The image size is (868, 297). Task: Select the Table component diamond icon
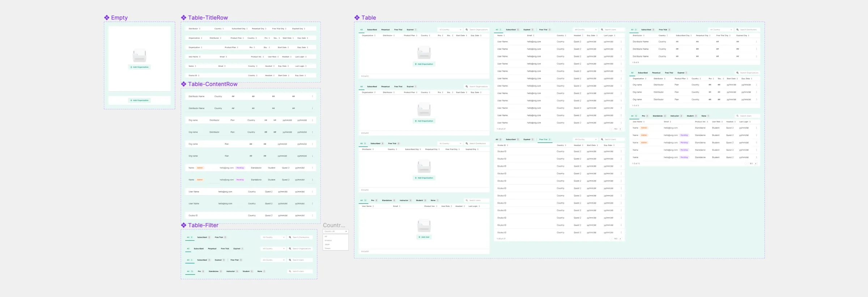357,17
